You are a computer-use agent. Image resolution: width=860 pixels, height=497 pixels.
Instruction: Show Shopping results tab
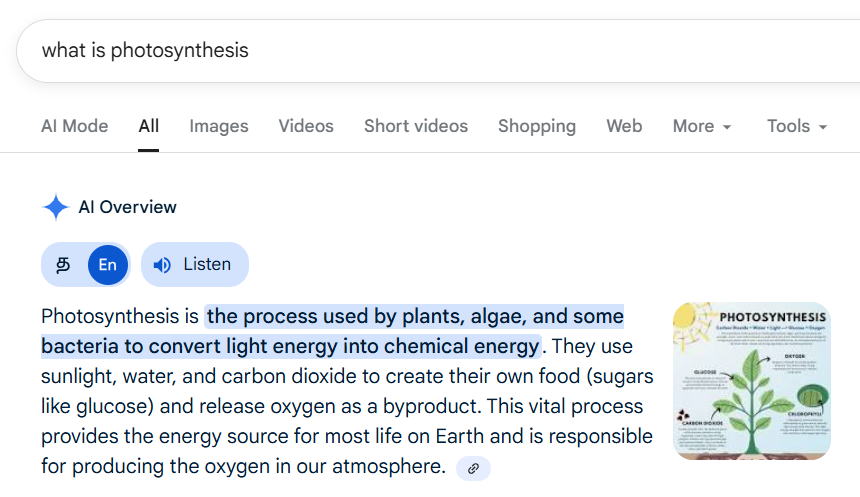tap(537, 126)
